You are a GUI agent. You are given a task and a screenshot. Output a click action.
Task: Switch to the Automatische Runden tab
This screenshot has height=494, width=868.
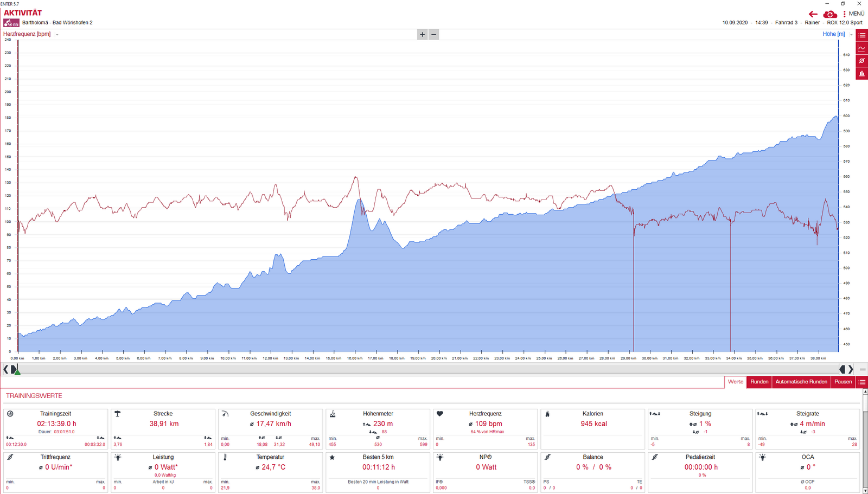click(801, 382)
